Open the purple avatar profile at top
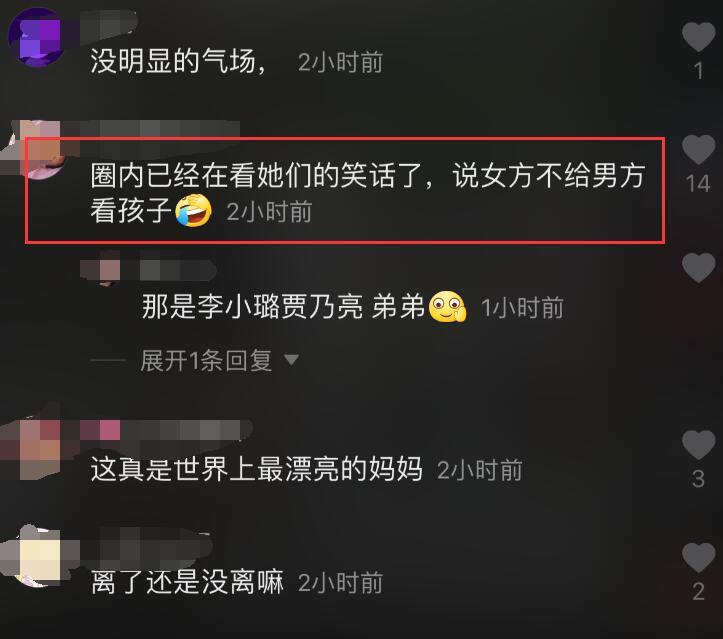This screenshot has height=639, width=723. (37, 38)
